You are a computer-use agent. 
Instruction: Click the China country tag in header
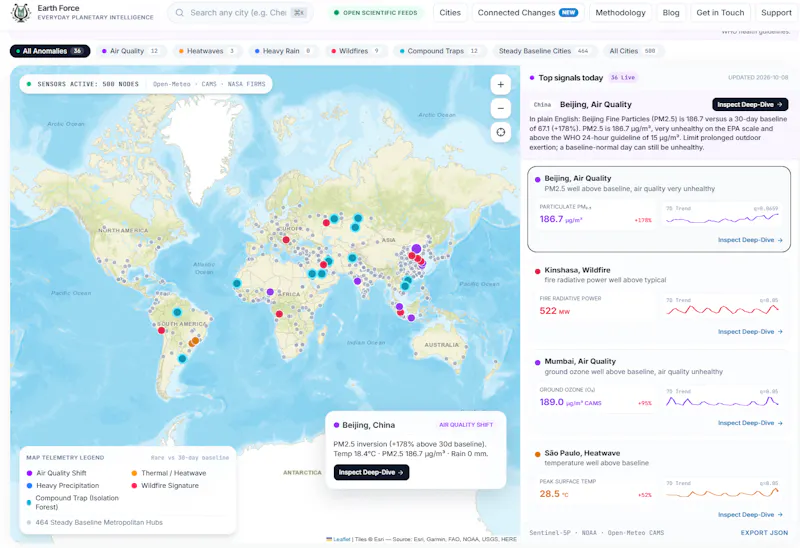542,105
